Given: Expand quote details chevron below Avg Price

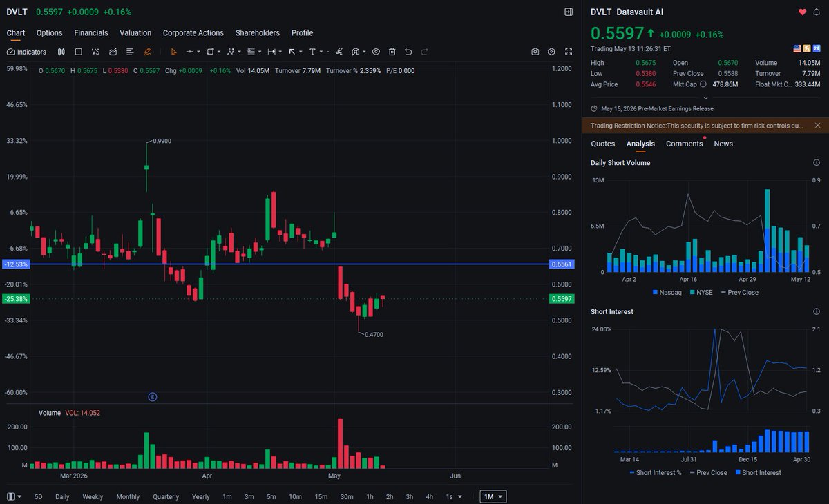Looking at the screenshot, I should click(705, 98).
